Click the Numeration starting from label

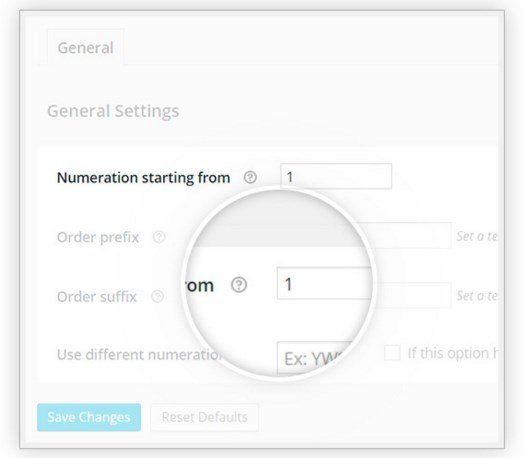coord(143,177)
